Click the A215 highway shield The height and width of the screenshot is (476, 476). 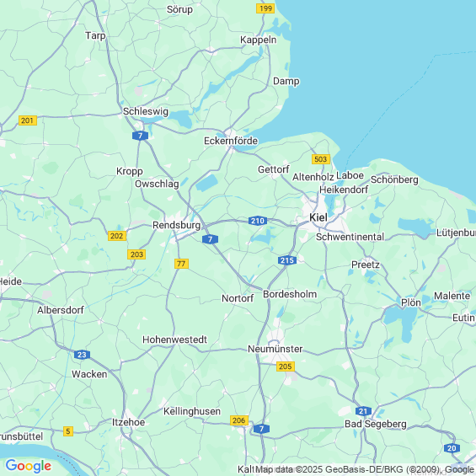287,260
